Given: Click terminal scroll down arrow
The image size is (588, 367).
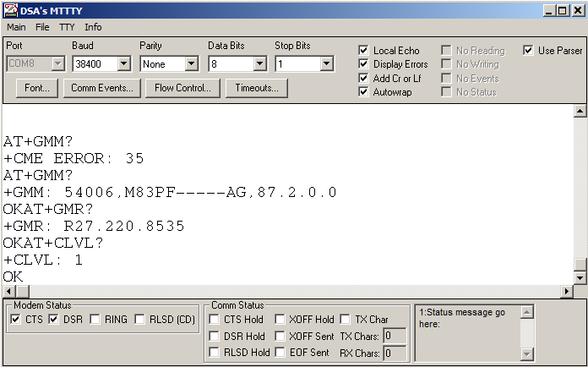Looking at the screenshot, I should pos(580,277).
